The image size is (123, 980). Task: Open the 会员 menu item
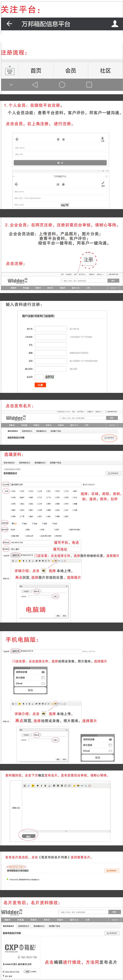71,71
